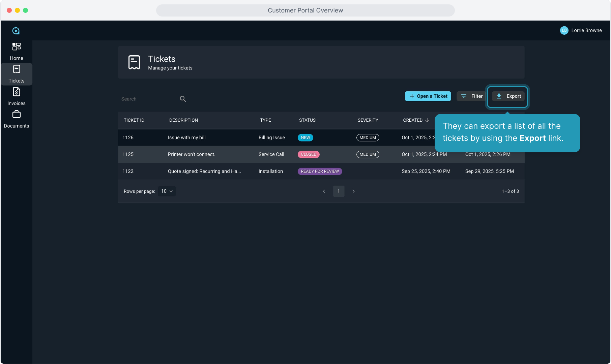The height and width of the screenshot is (364, 611).
Task: Click the Lorrie Browne avatar
Action: click(564, 30)
